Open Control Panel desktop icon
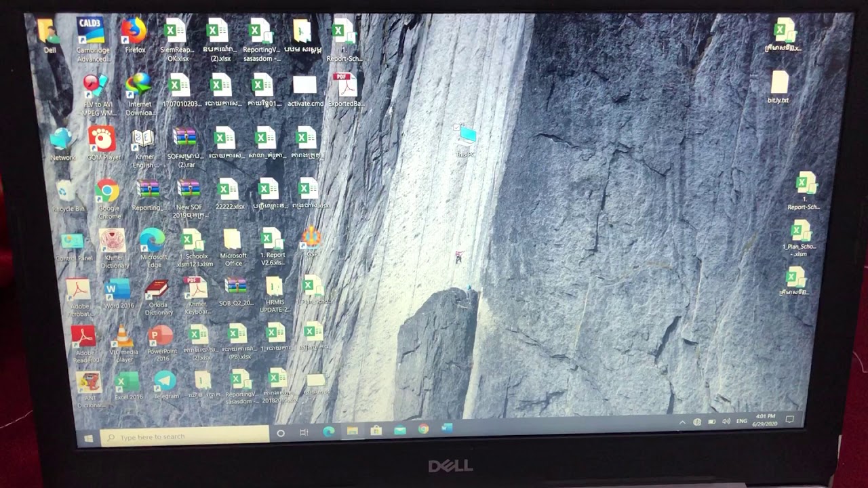 [x=73, y=247]
